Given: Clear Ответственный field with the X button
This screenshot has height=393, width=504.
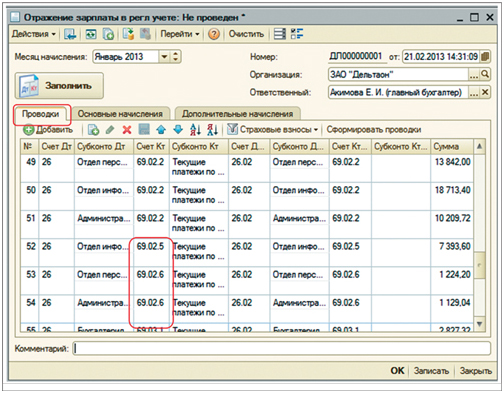Looking at the screenshot, I should 485,92.
